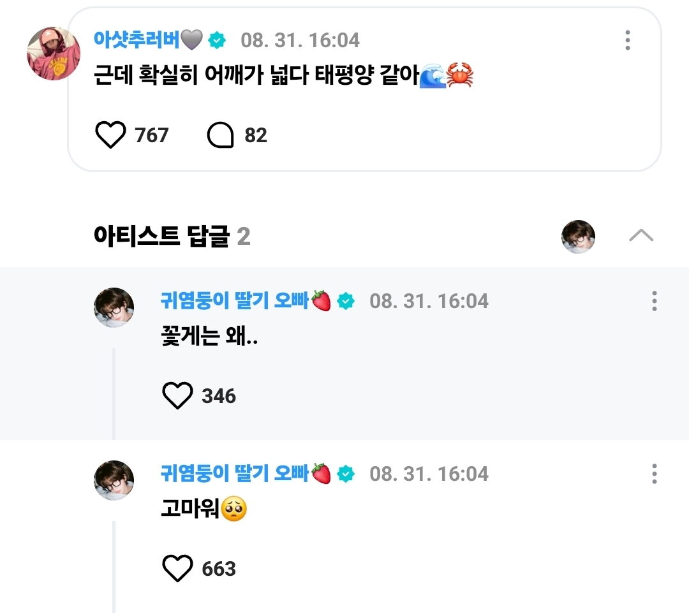Tap verified badge on the '꽃게는 왜..' reply

346,301
